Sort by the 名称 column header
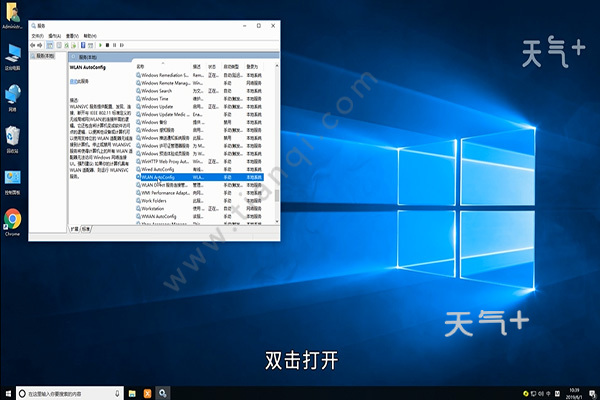This screenshot has height=400, width=600. [163, 67]
